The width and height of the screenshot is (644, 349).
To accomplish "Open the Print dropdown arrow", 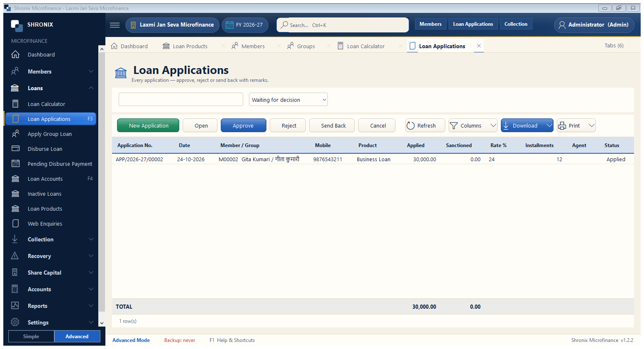I will [592, 125].
